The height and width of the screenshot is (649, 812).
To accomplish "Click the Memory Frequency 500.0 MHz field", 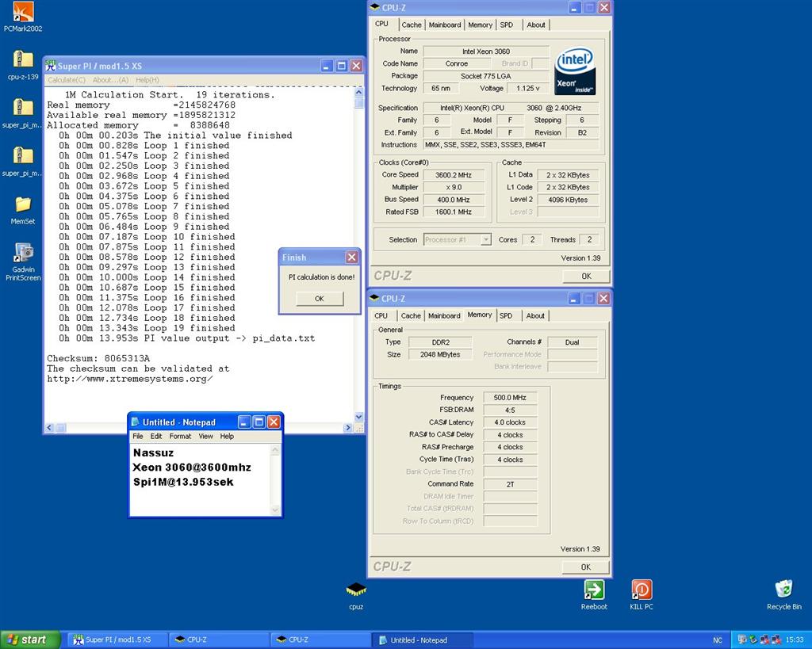I will 510,398.
